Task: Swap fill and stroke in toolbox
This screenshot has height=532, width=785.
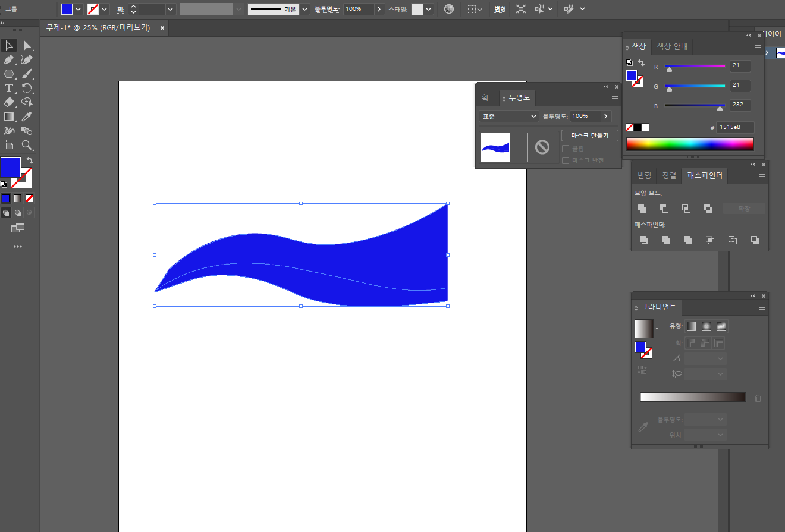Action: (x=30, y=160)
